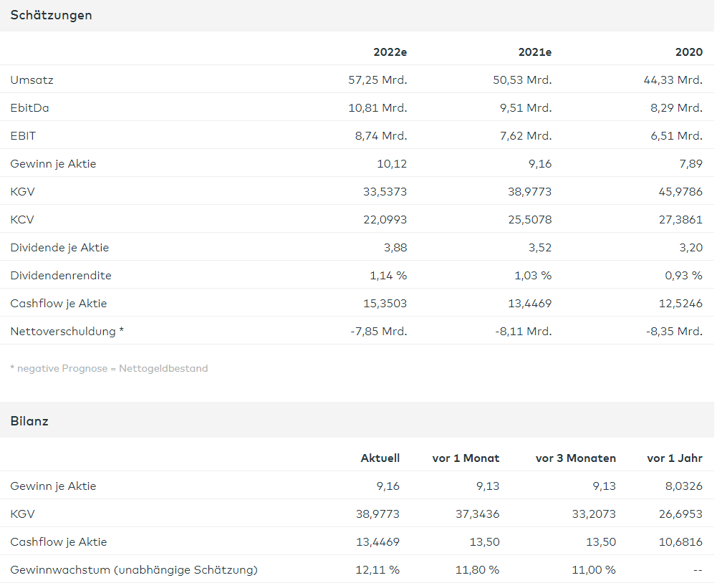The image size is (717, 588).
Task: Click the negative Prognose footnote text
Action: click(109, 369)
